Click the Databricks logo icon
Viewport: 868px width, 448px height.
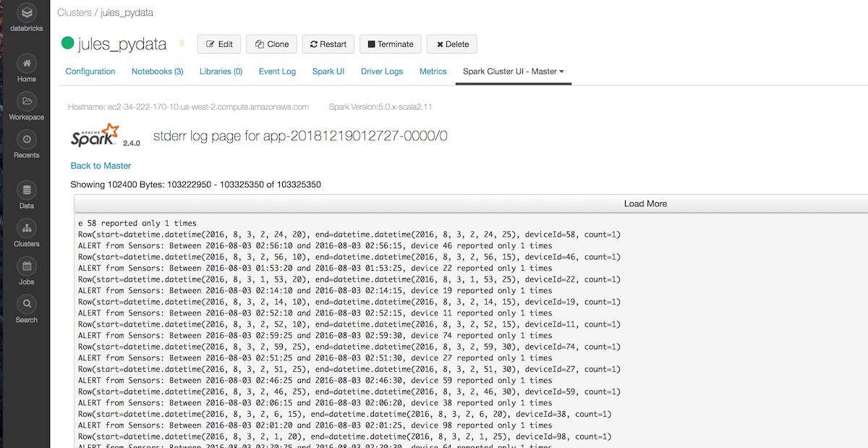pyautogui.click(x=26, y=13)
